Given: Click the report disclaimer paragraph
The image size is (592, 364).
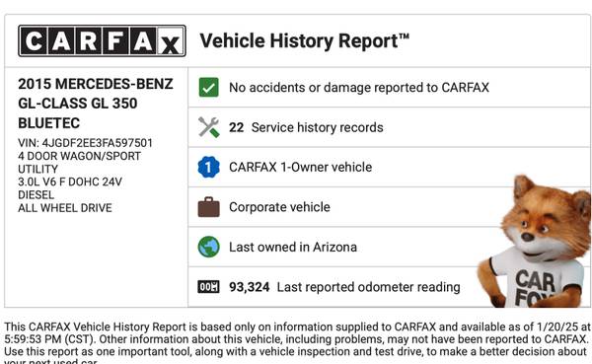Looking at the screenshot, I should pos(297,342).
